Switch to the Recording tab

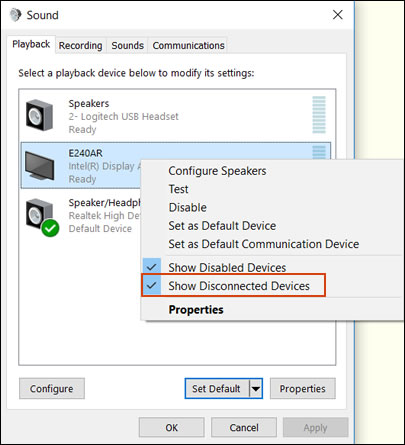80,45
